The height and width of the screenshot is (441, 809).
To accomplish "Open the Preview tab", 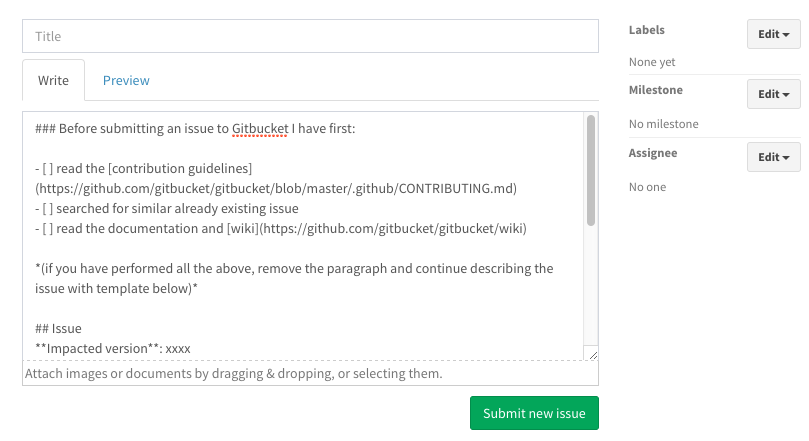I will (126, 80).
